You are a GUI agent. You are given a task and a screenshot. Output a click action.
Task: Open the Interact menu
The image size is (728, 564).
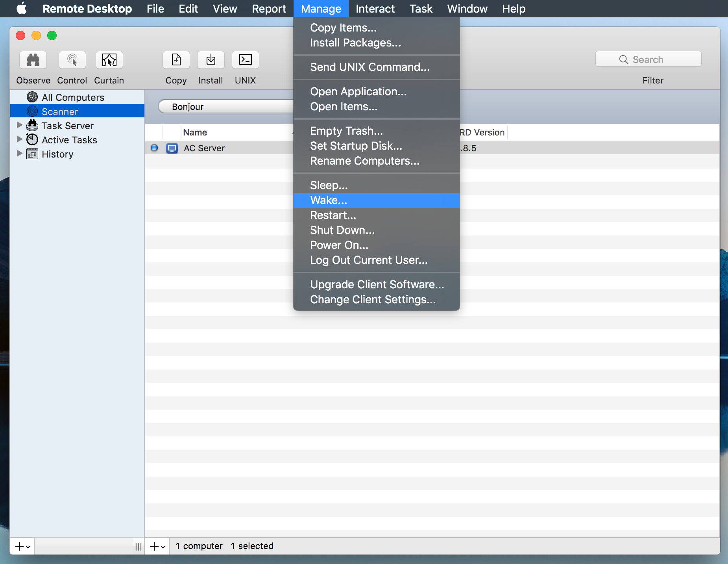pyautogui.click(x=375, y=9)
